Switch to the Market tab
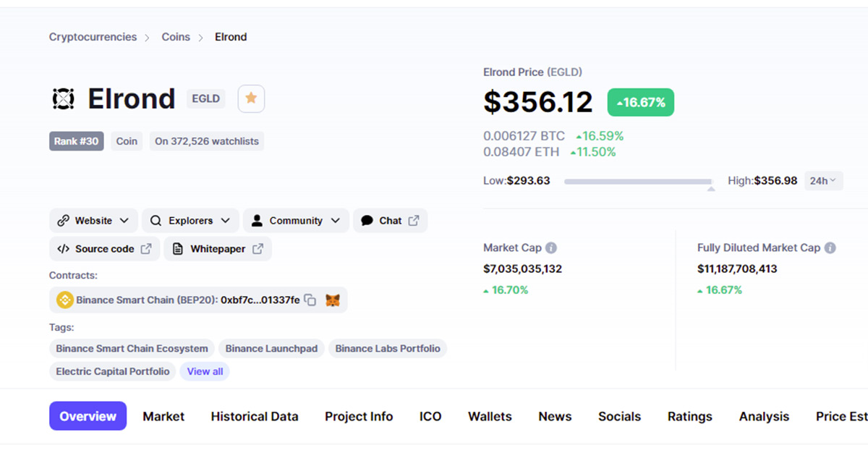868x456 pixels. (x=163, y=416)
